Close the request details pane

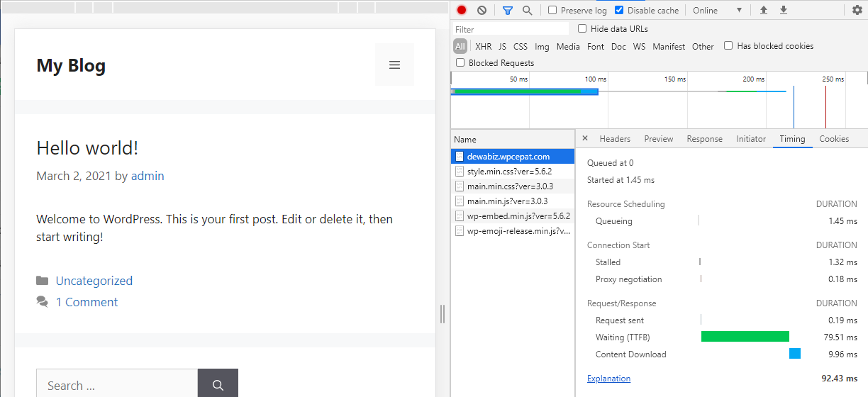pyautogui.click(x=585, y=139)
